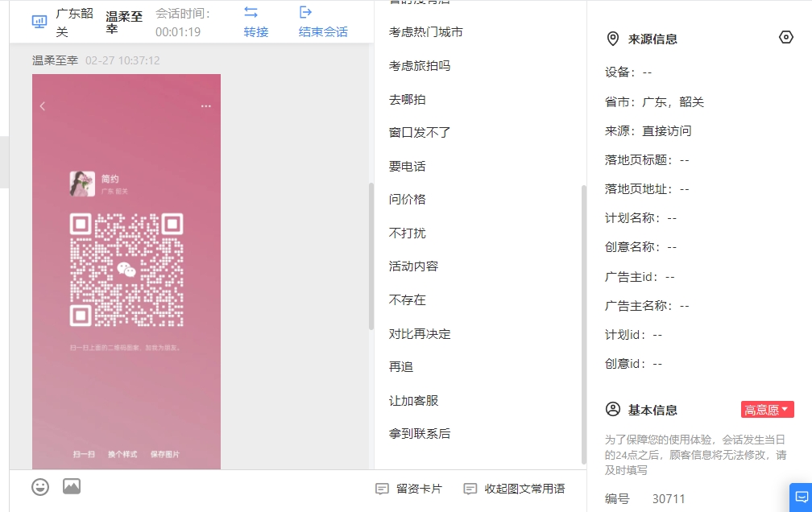Click the 设备 info row

(x=628, y=72)
